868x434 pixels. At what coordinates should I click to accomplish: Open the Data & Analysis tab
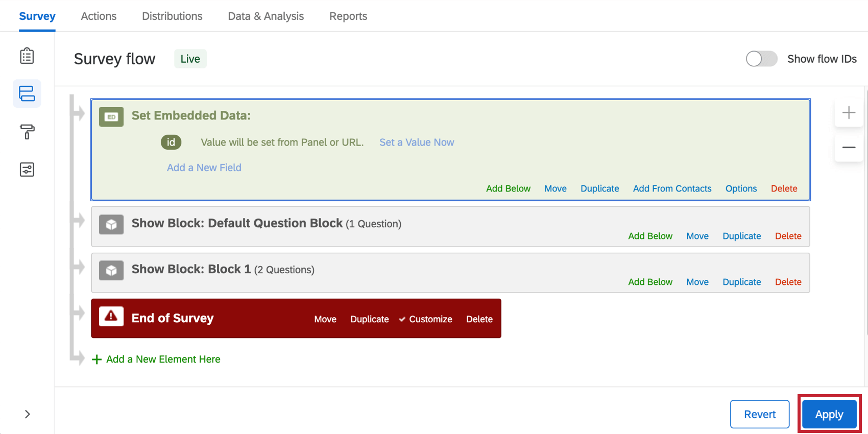266,16
